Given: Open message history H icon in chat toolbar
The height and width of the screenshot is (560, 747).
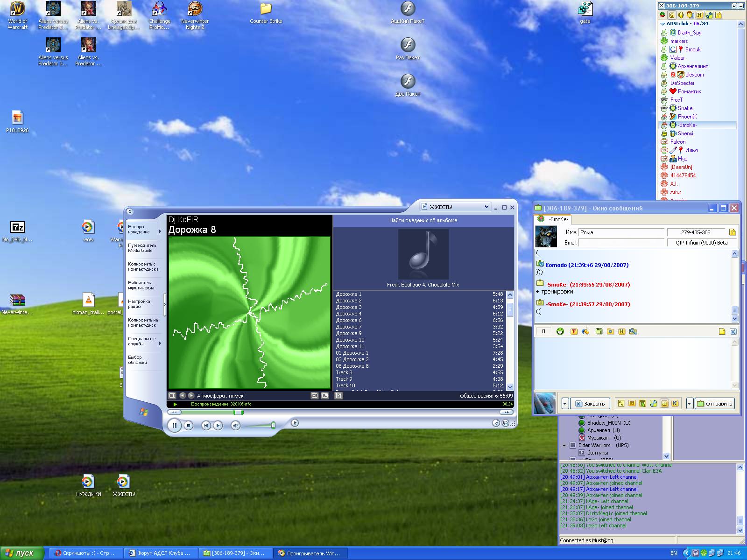Looking at the screenshot, I should (621, 331).
